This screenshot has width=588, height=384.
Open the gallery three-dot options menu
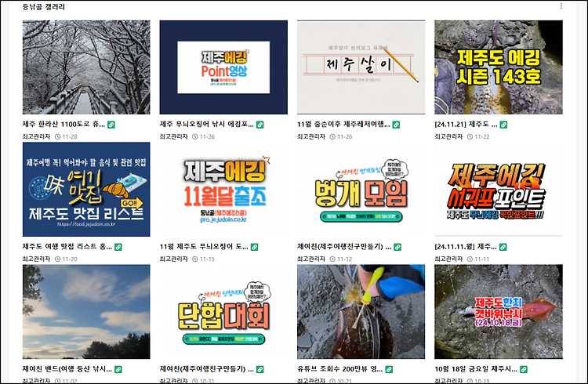[x=561, y=6]
